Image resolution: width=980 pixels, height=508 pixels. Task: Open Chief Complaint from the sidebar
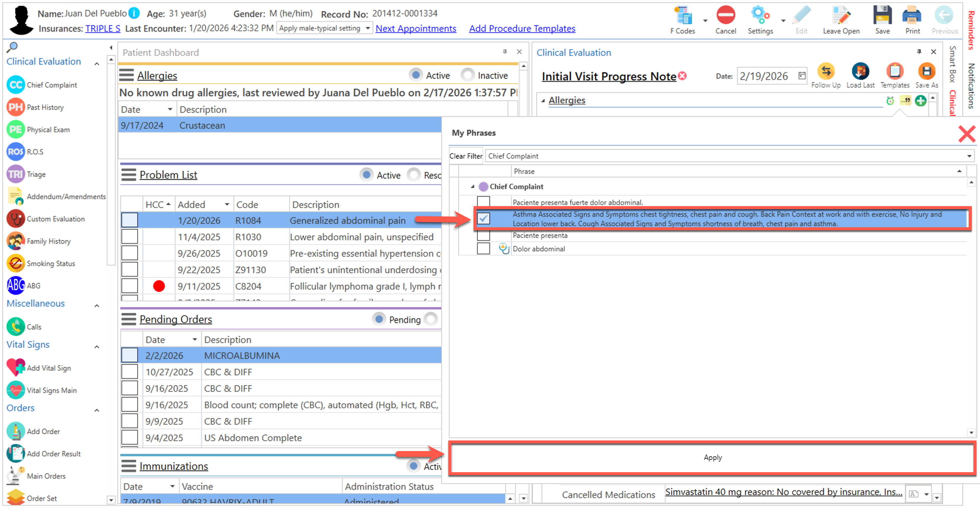pos(51,85)
